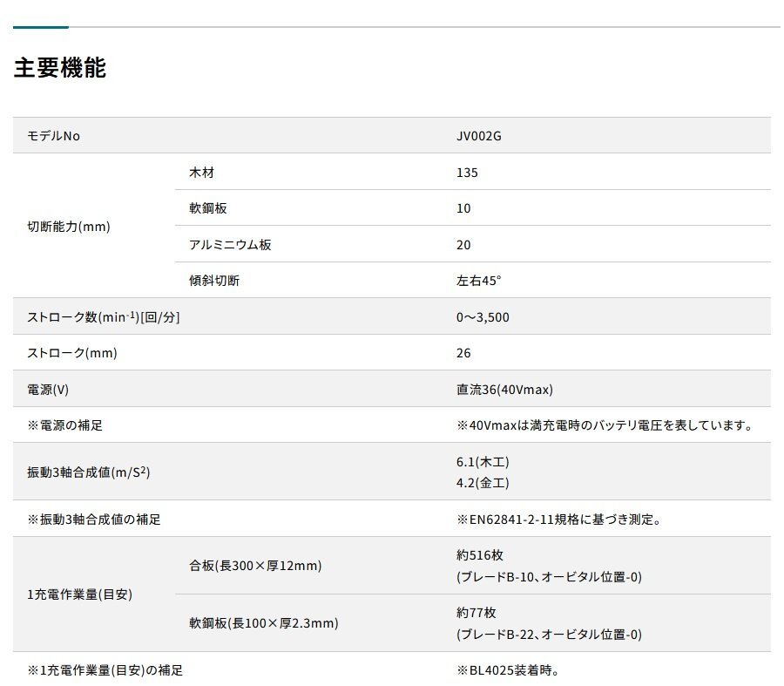The image size is (784, 686).
Task: Select the bevel value 左右45°
Action: pyautogui.click(x=478, y=280)
